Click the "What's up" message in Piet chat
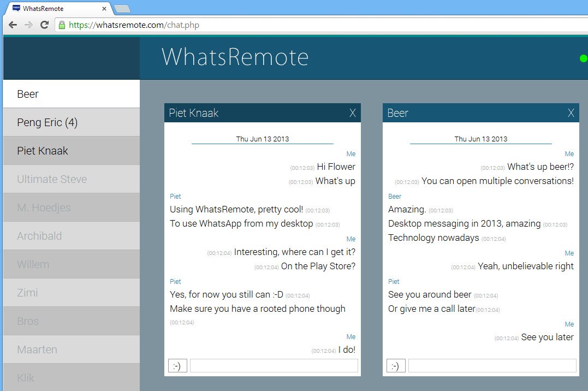The height and width of the screenshot is (391, 588). pyautogui.click(x=335, y=181)
